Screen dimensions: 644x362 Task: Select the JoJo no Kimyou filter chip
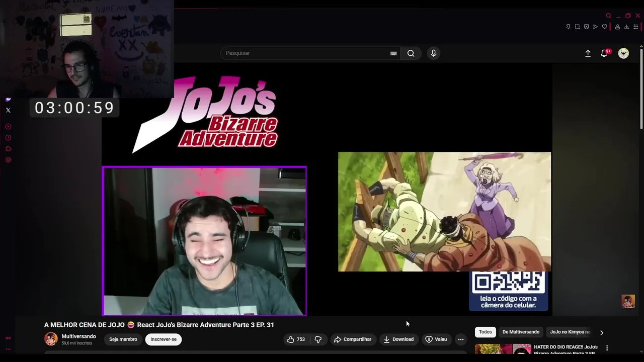point(570,332)
